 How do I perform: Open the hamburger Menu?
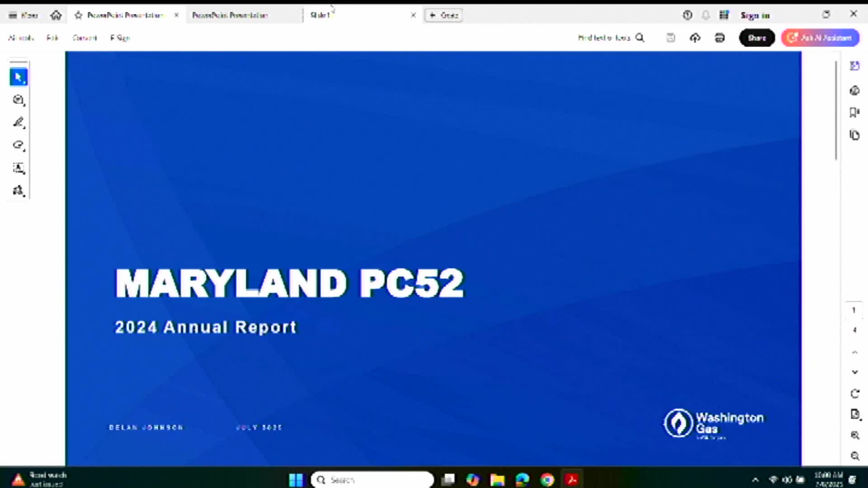point(23,15)
